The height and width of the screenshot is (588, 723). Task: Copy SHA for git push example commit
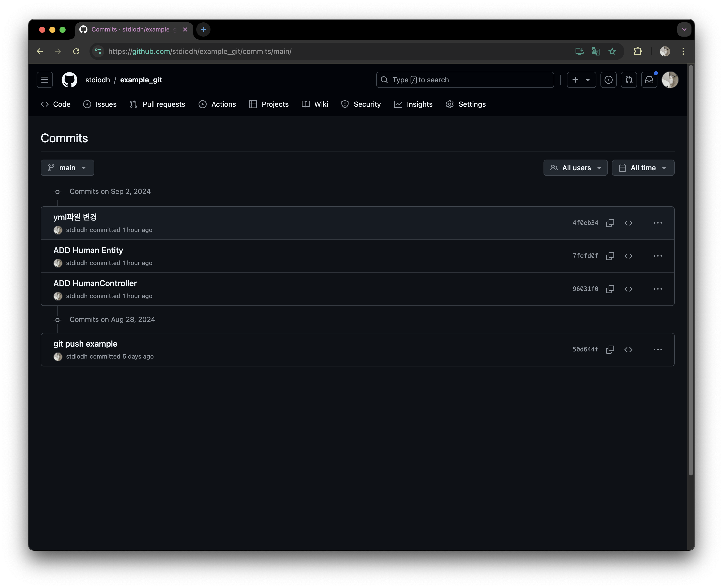click(x=610, y=350)
